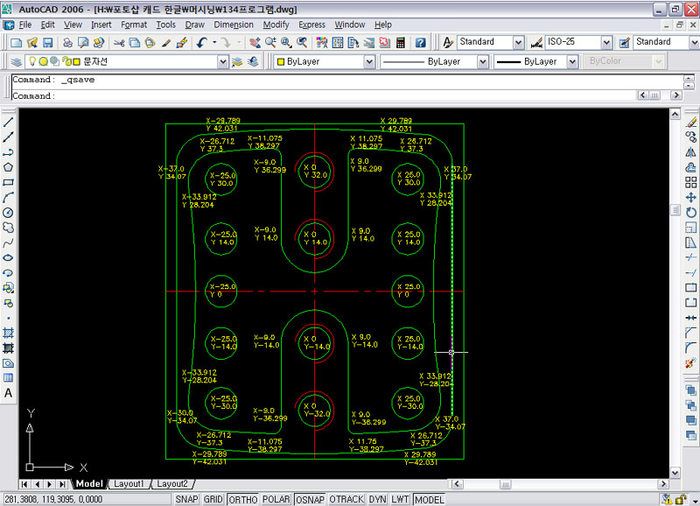This screenshot has width=700, height=506.
Task: Toggle DYN dynamic input
Action: (x=377, y=499)
